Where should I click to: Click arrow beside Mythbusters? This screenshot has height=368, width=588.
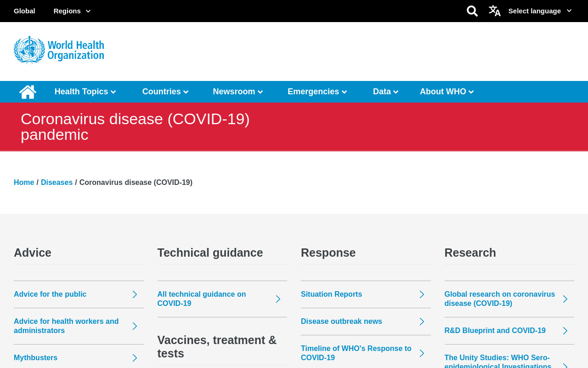(135, 358)
